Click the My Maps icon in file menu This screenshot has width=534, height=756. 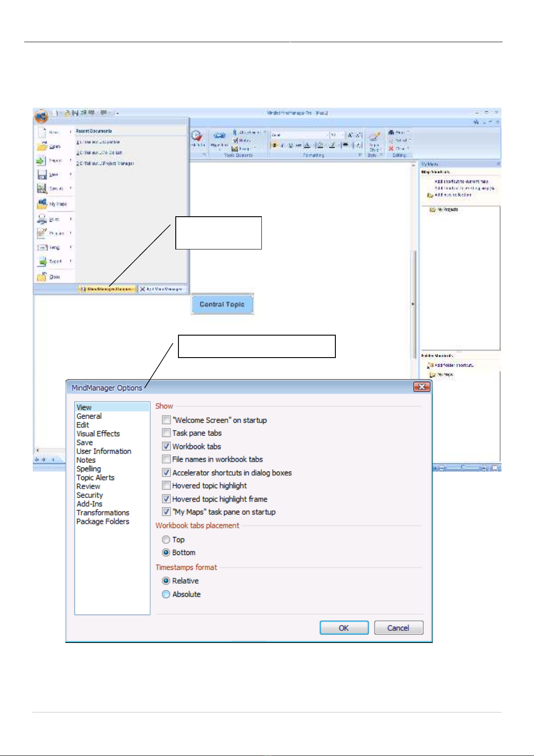pos(42,204)
